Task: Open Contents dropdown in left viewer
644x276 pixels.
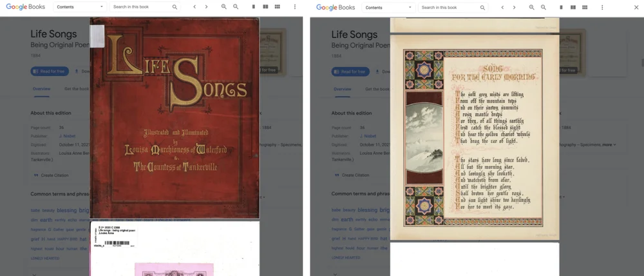Action: (80, 7)
